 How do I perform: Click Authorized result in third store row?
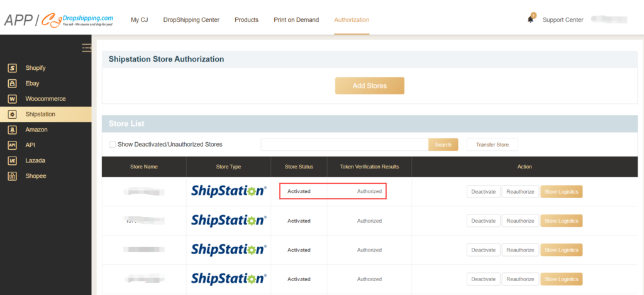pos(369,250)
